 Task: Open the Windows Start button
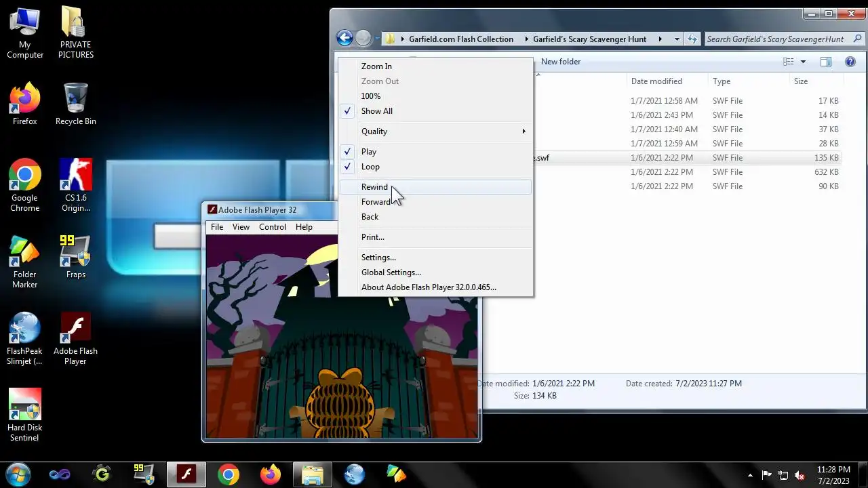(x=18, y=474)
